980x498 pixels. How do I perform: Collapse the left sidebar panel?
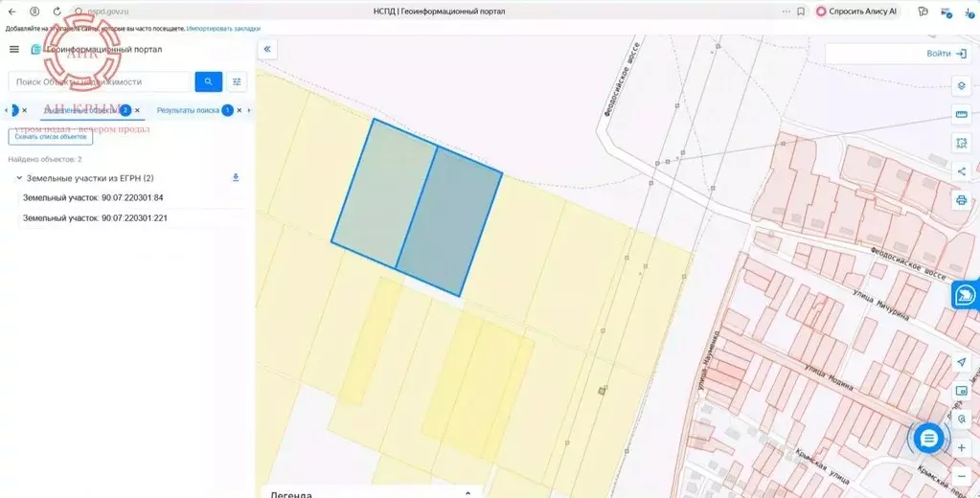pyautogui.click(x=267, y=49)
